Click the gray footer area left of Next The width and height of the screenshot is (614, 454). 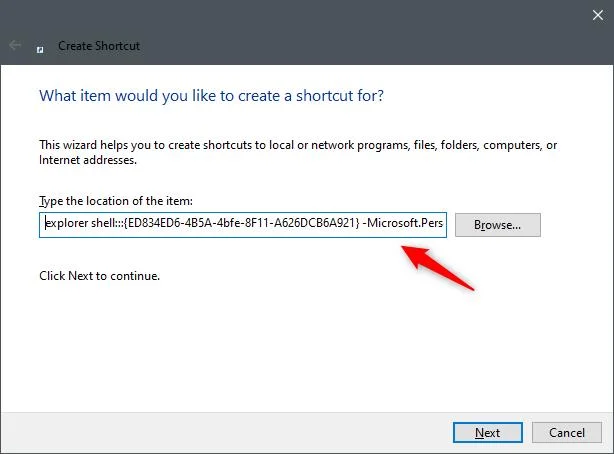click(223, 432)
